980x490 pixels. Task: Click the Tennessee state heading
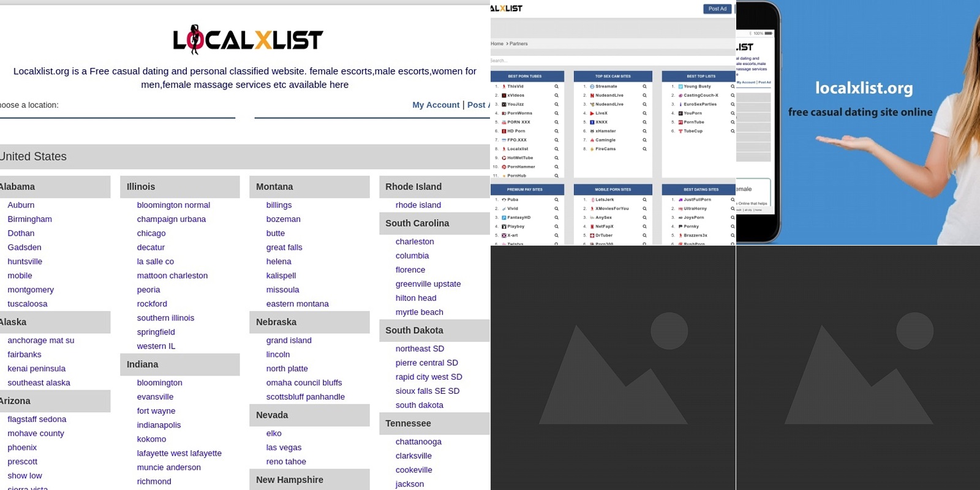click(434, 423)
